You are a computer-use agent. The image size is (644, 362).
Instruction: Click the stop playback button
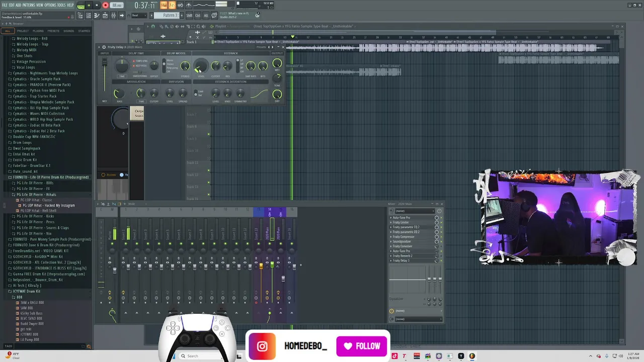97,6
